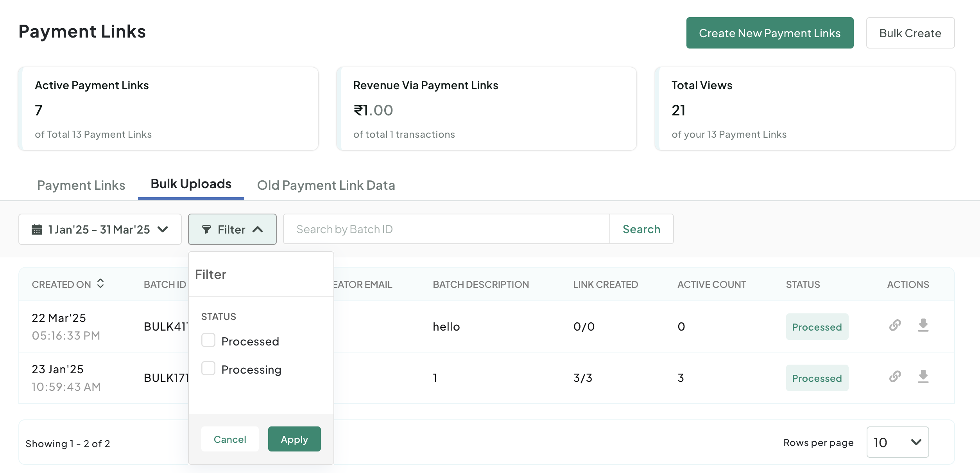Click the Bulk Create button

click(x=910, y=33)
